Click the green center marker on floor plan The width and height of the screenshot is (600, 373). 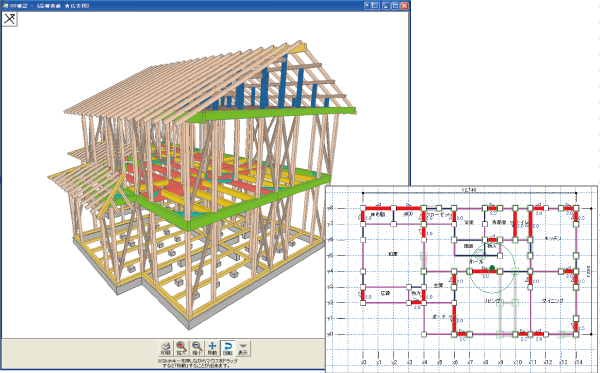(x=492, y=268)
